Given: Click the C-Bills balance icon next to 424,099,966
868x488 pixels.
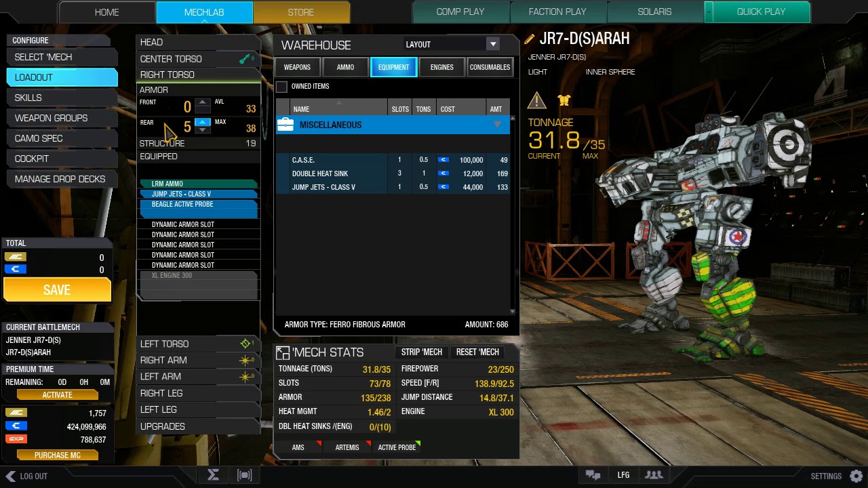Looking at the screenshot, I should [x=16, y=426].
